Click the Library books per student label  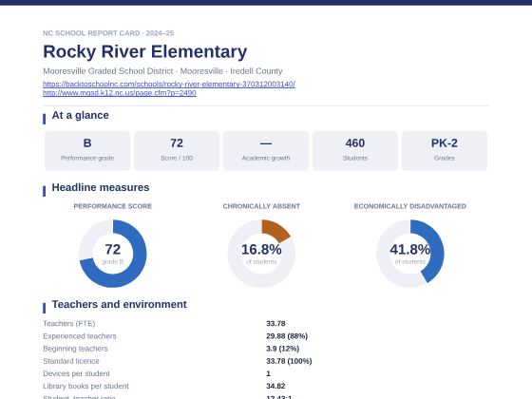(x=85, y=386)
